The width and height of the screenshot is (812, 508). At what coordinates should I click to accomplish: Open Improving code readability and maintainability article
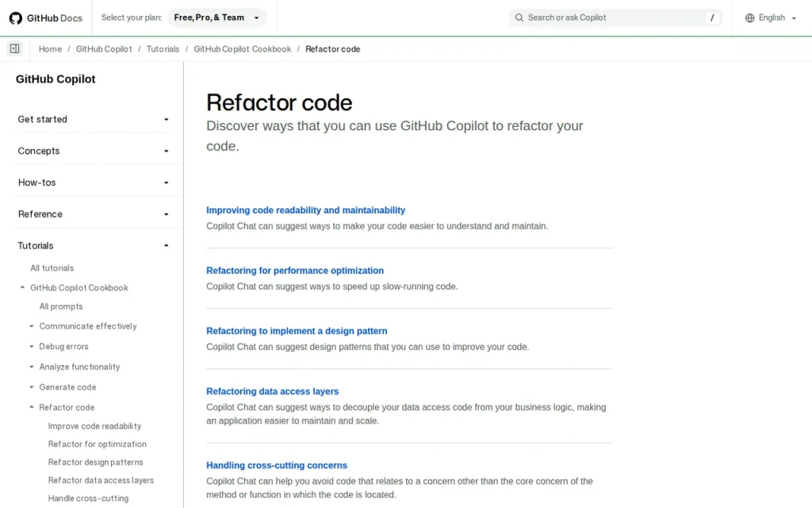point(305,210)
